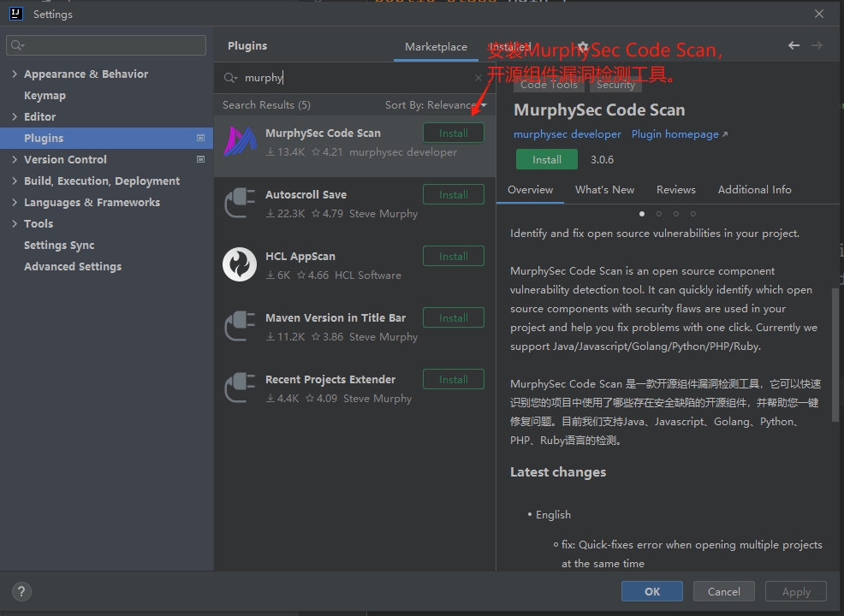
Task: Select the second screenshot pagination dot
Action: tap(659, 214)
